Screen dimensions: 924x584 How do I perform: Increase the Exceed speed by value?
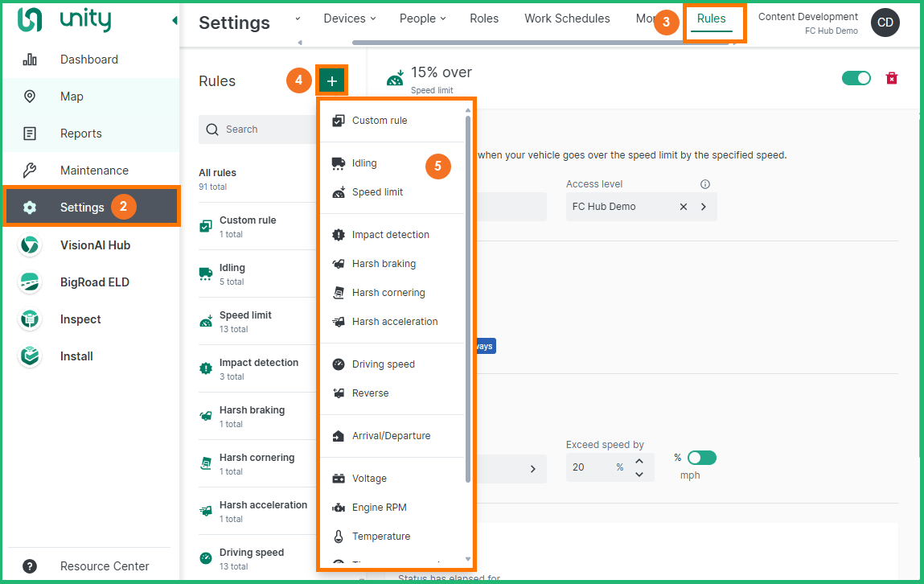(639, 461)
